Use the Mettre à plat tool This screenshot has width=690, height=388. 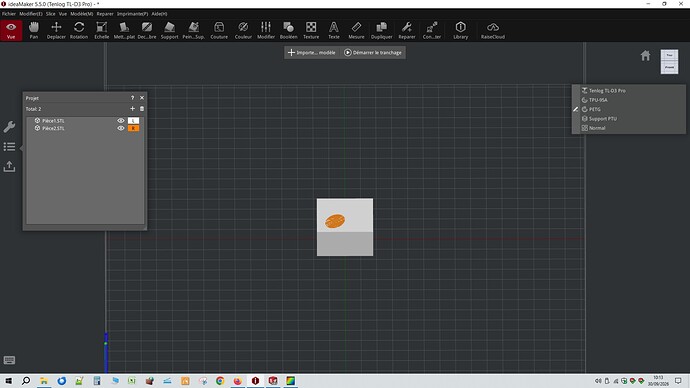(124, 30)
